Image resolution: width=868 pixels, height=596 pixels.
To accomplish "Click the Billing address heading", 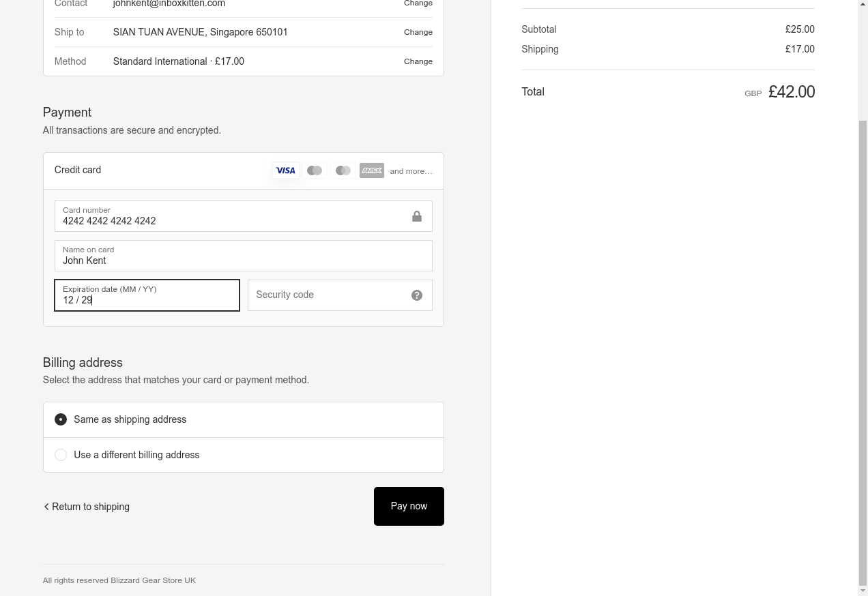I will 83,363.
